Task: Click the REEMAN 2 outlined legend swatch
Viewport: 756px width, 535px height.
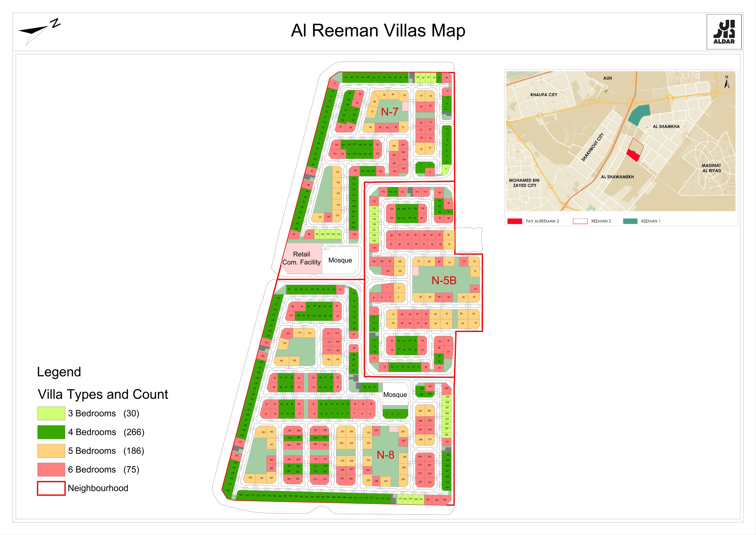Action: [x=580, y=221]
